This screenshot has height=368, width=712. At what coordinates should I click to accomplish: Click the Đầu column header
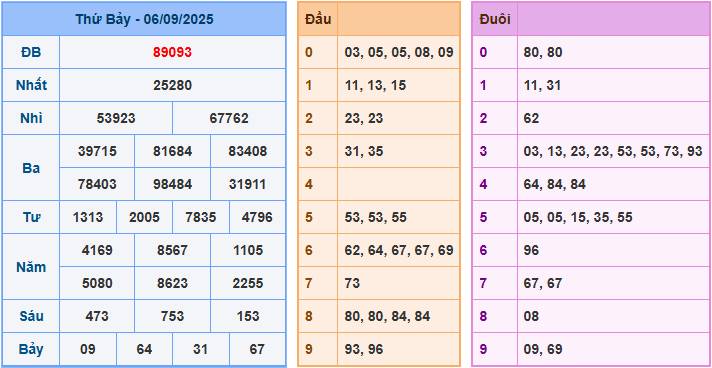click(x=318, y=19)
